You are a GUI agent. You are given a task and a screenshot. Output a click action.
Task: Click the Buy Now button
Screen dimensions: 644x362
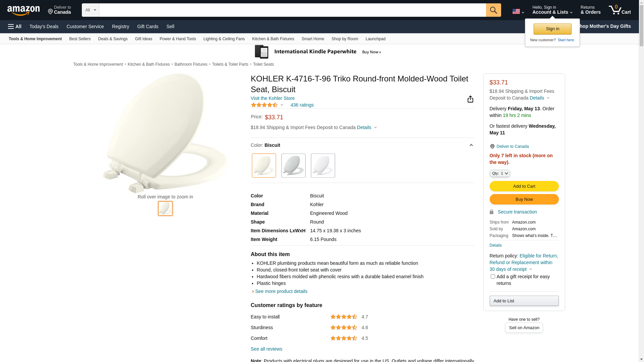click(x=524, y=199)
